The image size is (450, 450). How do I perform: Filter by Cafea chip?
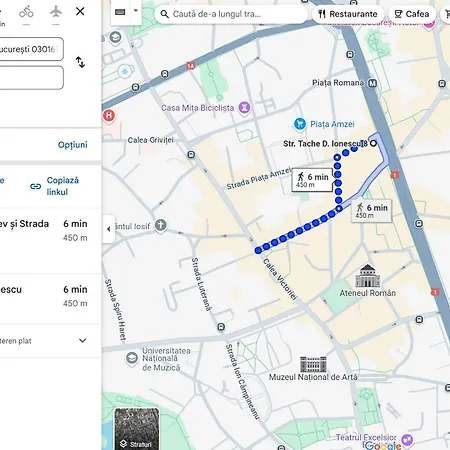tap(412, 14)
